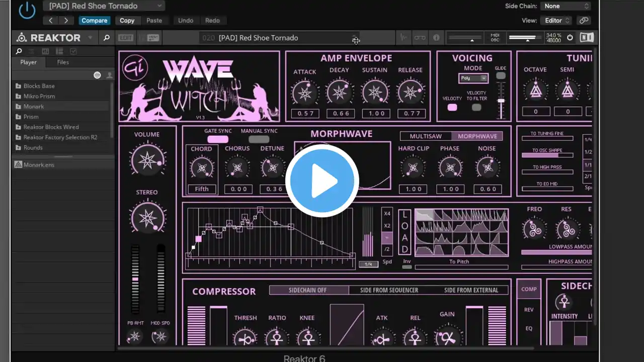The image size is (644, 362).
Task: Click the large blue play button
Action: [x=322, y=180]
